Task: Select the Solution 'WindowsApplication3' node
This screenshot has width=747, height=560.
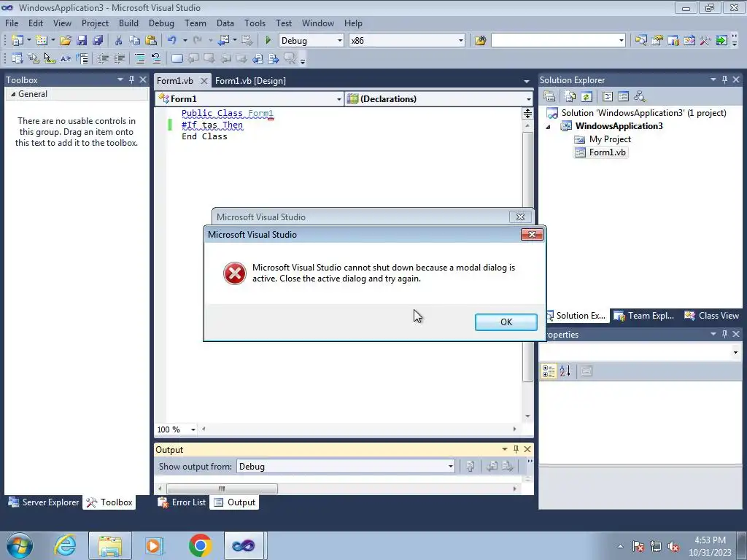Action: point(636,113)
